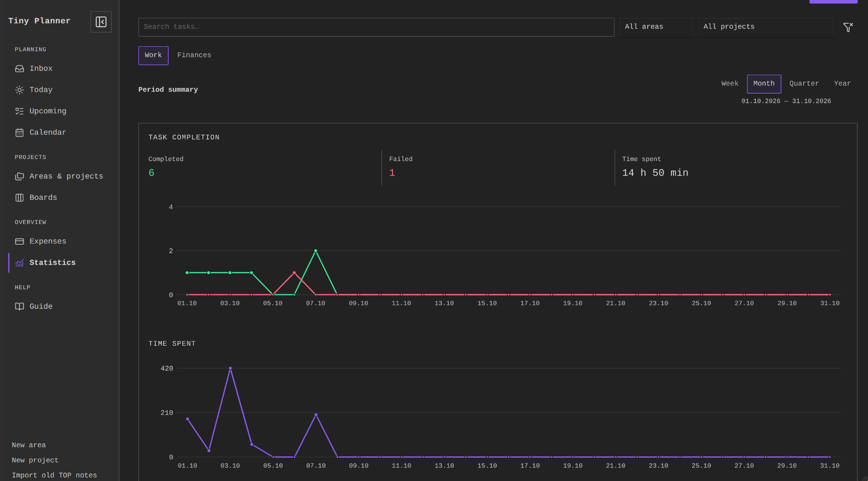Click the green peak point at 07.10

[x=315, y=251]
